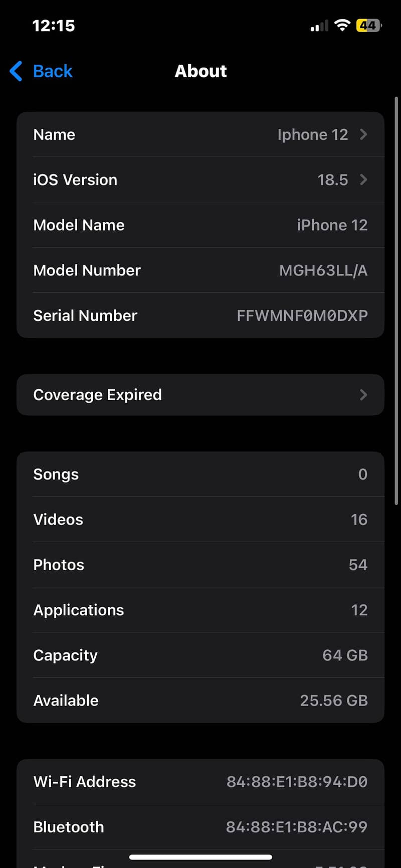Image resolution: width=401 pixels, height=868 pixels.
Task: Tap the Wi-Fi status icon
Action: (x=342, y=25)
